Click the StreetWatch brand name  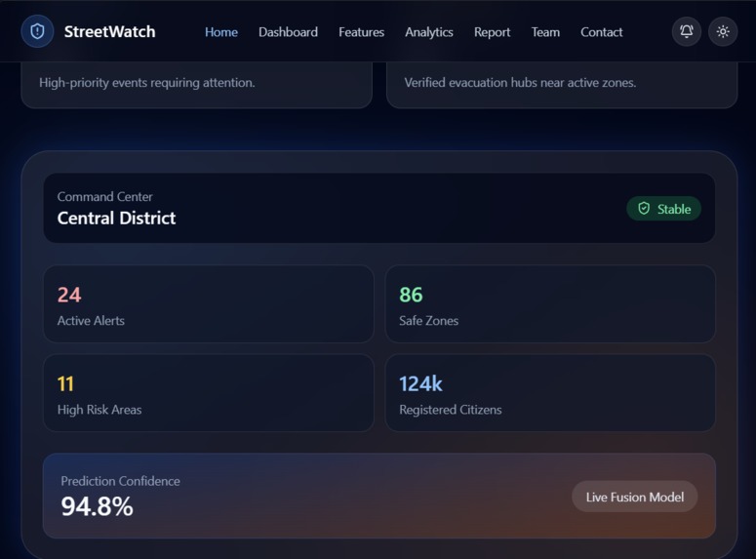click(110, 32)
